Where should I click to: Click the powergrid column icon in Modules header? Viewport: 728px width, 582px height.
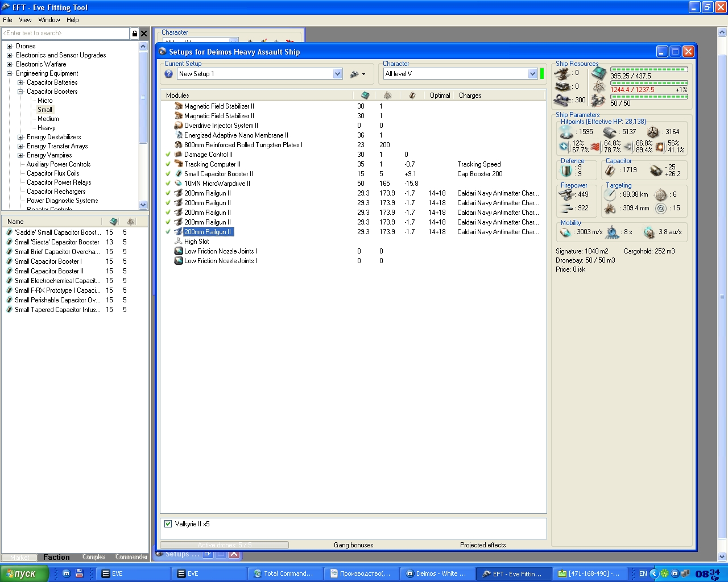pyautogui.click(x=387, y=95)
